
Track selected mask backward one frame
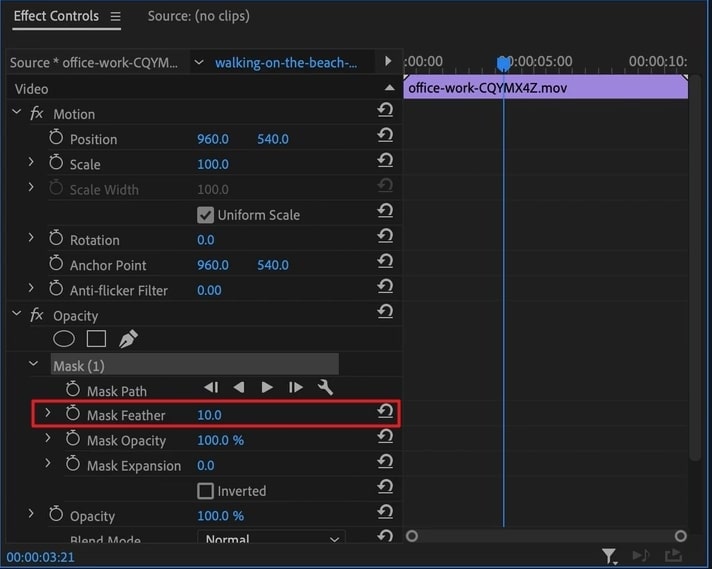click(x=211, y=387)
